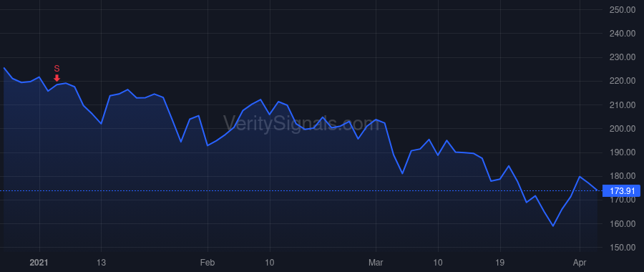Screen dimensions: 644x272
Task: Click the 210.00 price axis label
Action: point(623,105)
